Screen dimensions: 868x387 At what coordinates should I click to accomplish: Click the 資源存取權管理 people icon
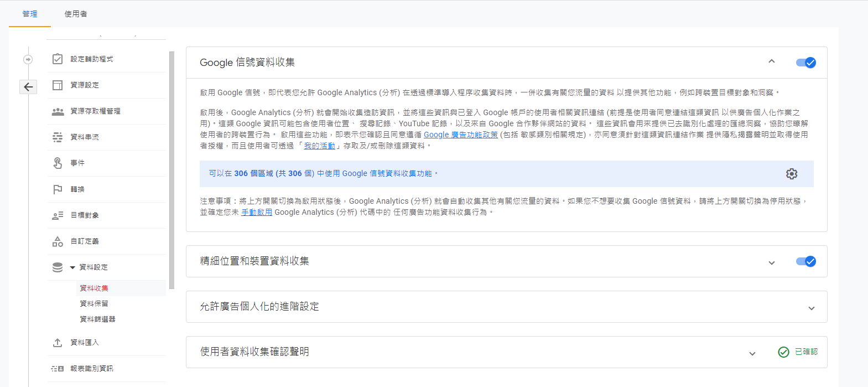[x=58, y=111]
